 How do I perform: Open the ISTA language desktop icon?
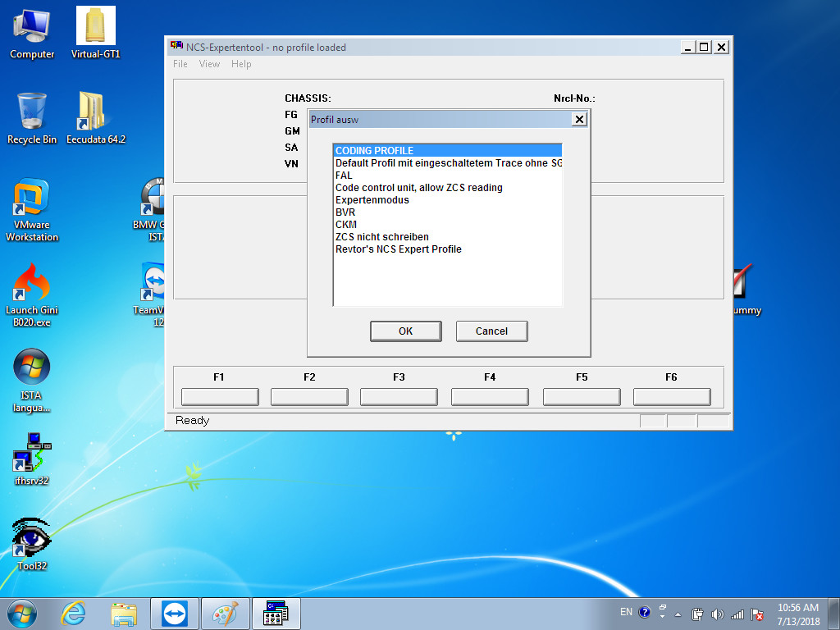pos(32,368)
